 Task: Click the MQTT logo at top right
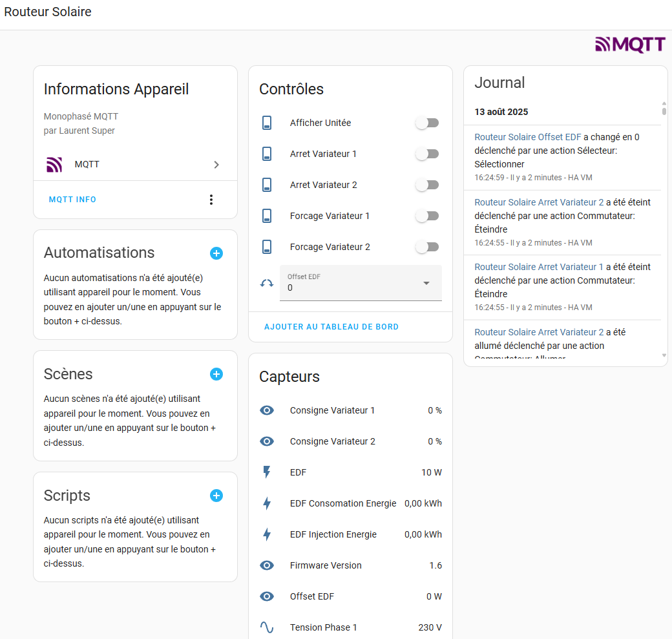pyautogui.click(x=630, y=45)
